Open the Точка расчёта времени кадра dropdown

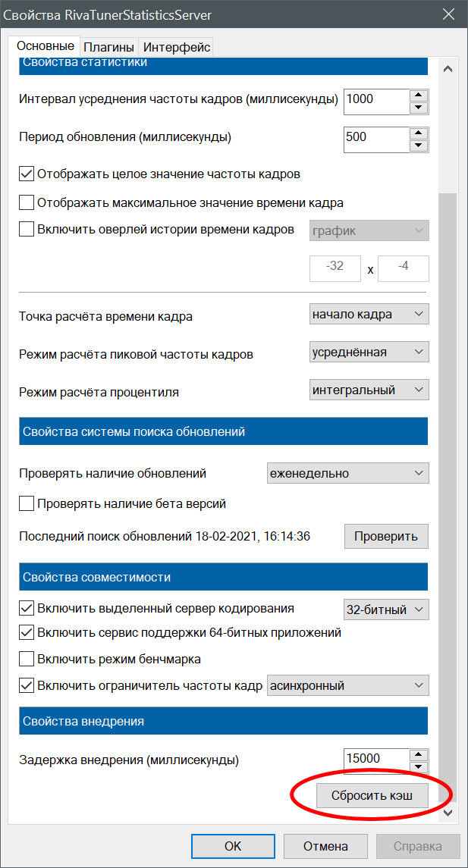click(x=369, y=315)
